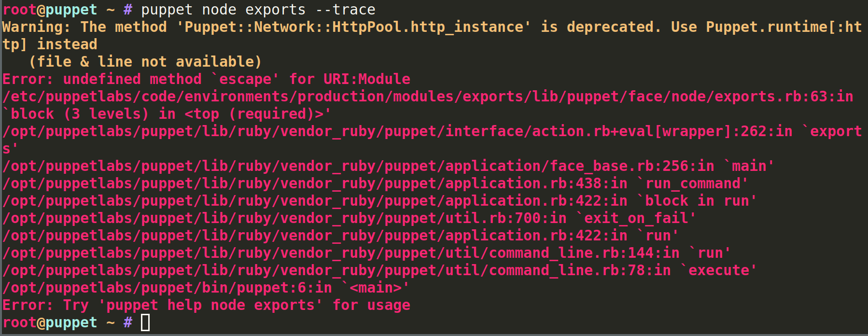The height and width of the screenshot is (336, 868).
Task: Select the '`block (3 levels) in <top (required)>'' text
Action: coord(167,114)
